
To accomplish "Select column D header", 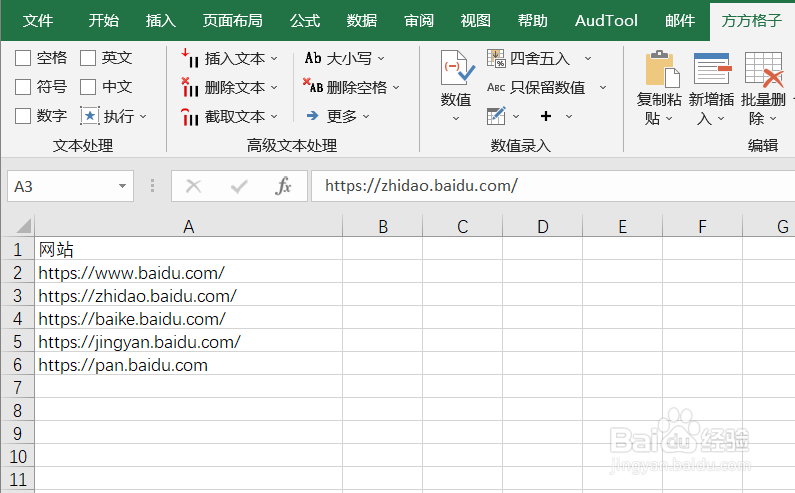I will pyautogui.click(x=543, y=226).
